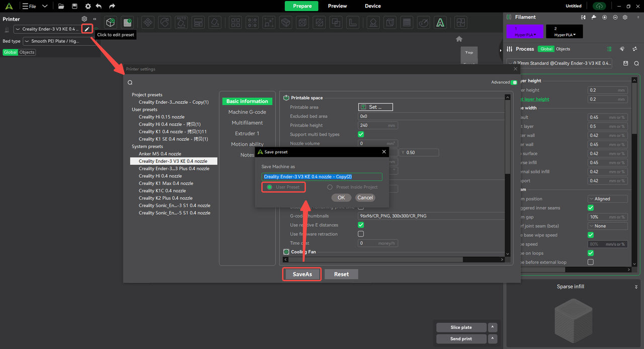Uncheck Support multi bed types checkbox
Viewport: 644px width, 349px height.
coord(361,134)
